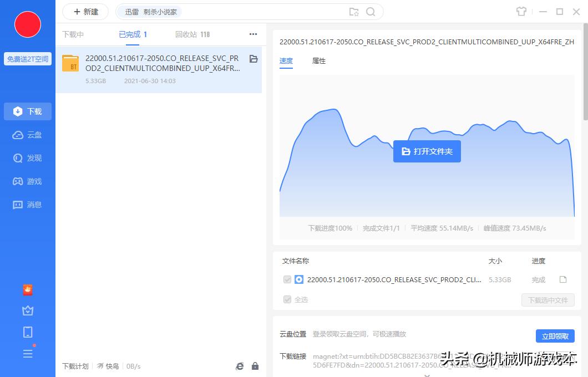Image resolution: width=588 pixels, height=377 pixels.
Task: Open the folder icon inside search bar
Action: pos(354,11)
